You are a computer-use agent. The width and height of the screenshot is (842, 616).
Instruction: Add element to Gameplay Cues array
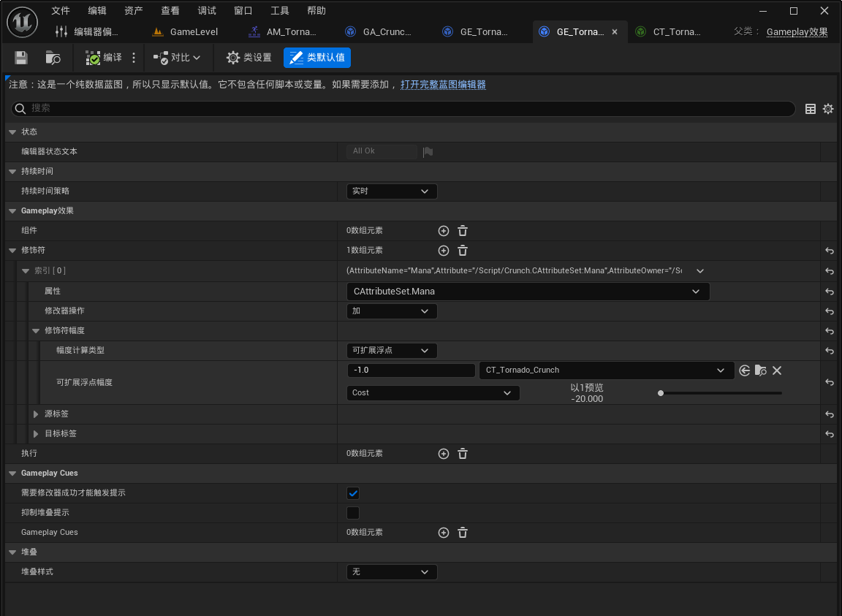coord(444,533)
